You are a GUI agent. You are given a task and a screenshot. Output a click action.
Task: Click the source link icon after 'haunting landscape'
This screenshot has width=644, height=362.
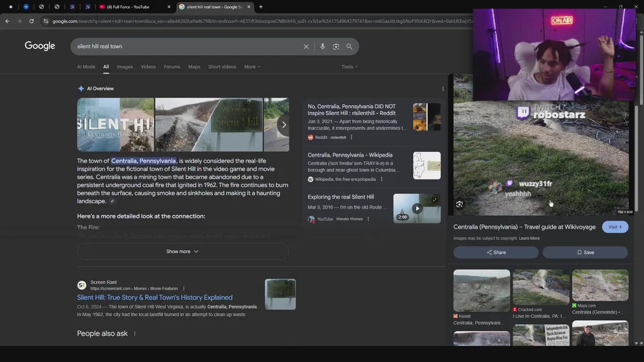click(112, 201)
